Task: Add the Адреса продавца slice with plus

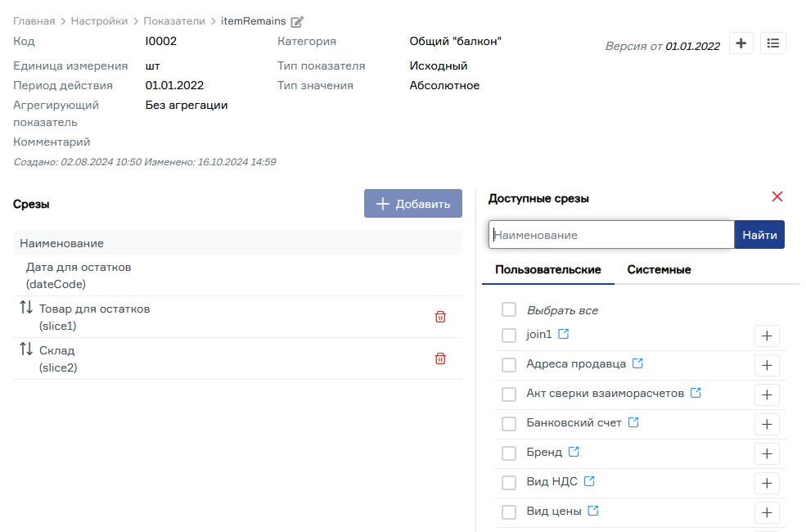Action: coord(767,365)
